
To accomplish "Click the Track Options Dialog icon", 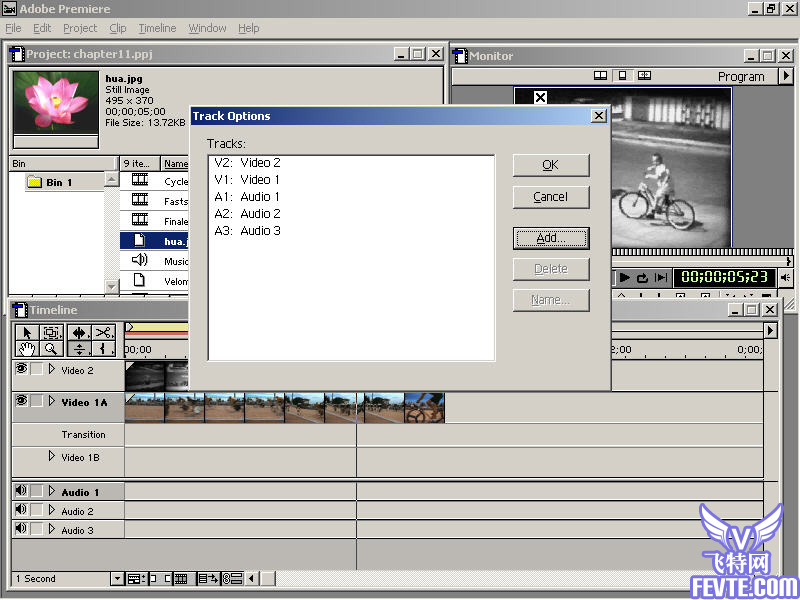I will 136,579.
